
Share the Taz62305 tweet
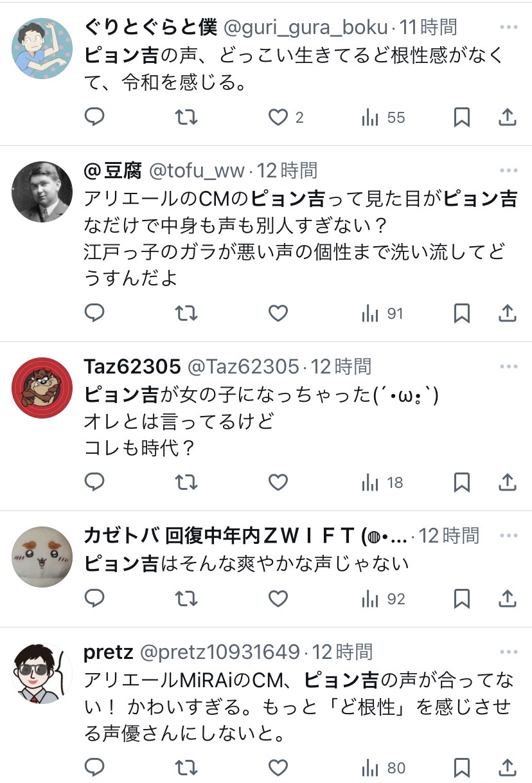point(508,482)
